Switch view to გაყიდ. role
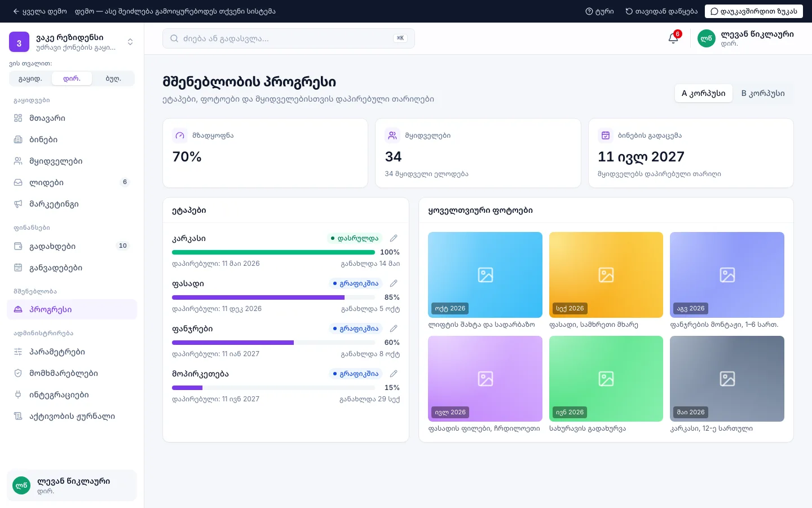 pos(30,78)
